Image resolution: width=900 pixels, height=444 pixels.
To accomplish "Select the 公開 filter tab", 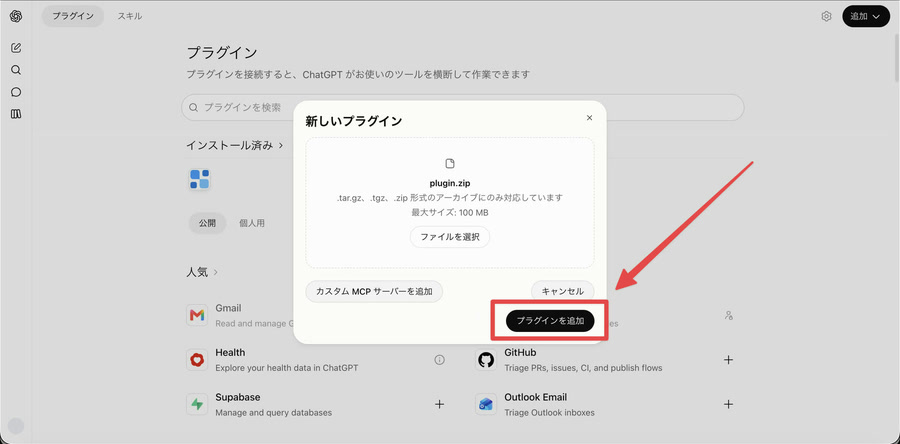I will click(x=208, y=224).
